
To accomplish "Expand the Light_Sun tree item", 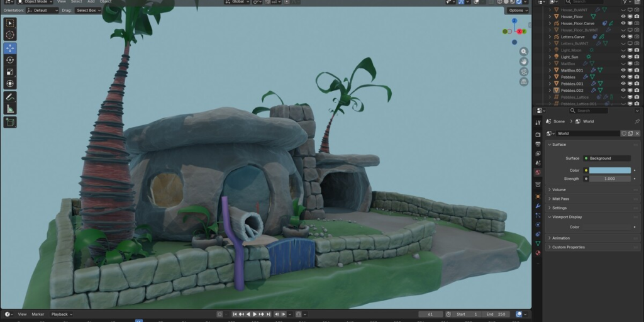I will pos(550,57).
